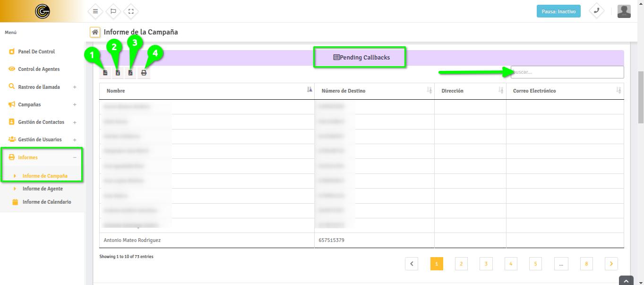Export table to Excel
The image size is (644, 285).
click(118, 73)
